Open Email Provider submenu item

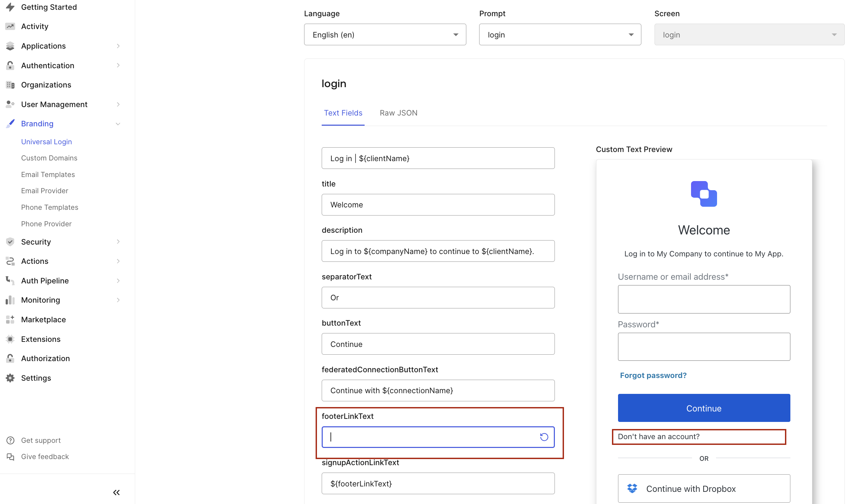pos(44,191)
